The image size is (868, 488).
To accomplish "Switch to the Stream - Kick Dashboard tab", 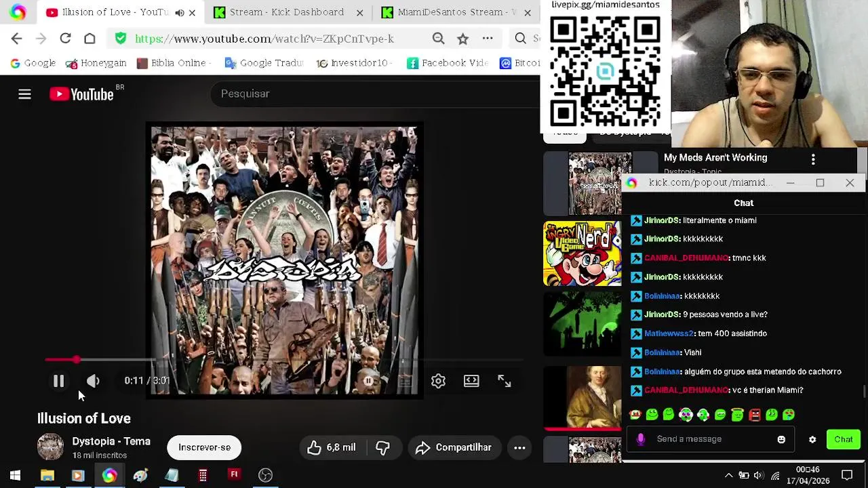I will point(287,12).
